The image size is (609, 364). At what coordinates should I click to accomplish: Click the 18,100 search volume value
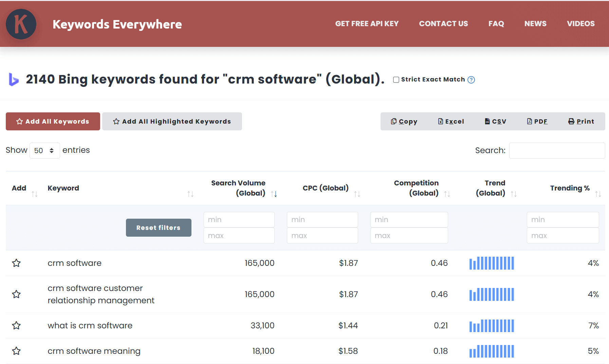click(263, 351)
